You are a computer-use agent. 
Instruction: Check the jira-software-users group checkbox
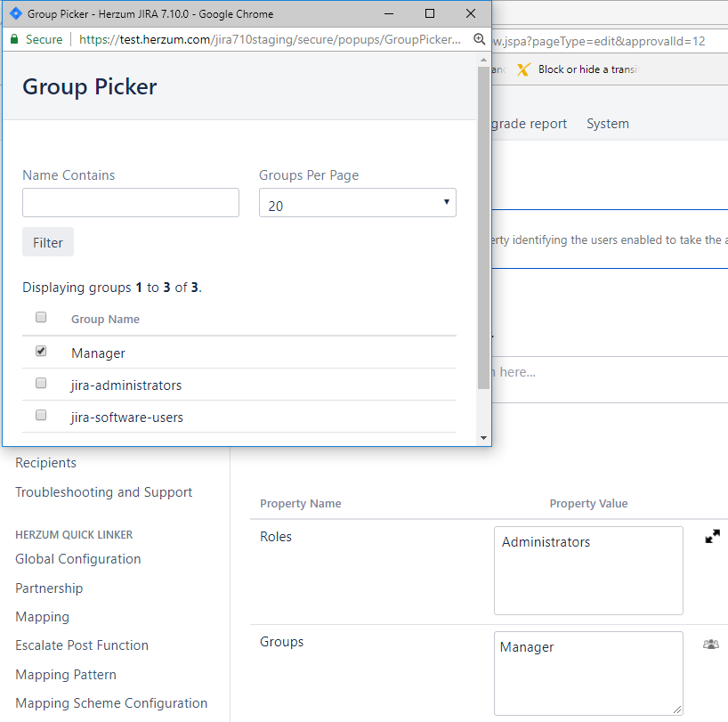(41, 415)
